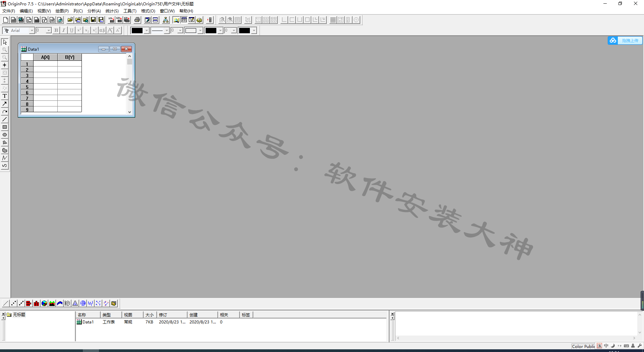Select the Rectangle drawing tool
644x352 pixels.
coord(5,127)
